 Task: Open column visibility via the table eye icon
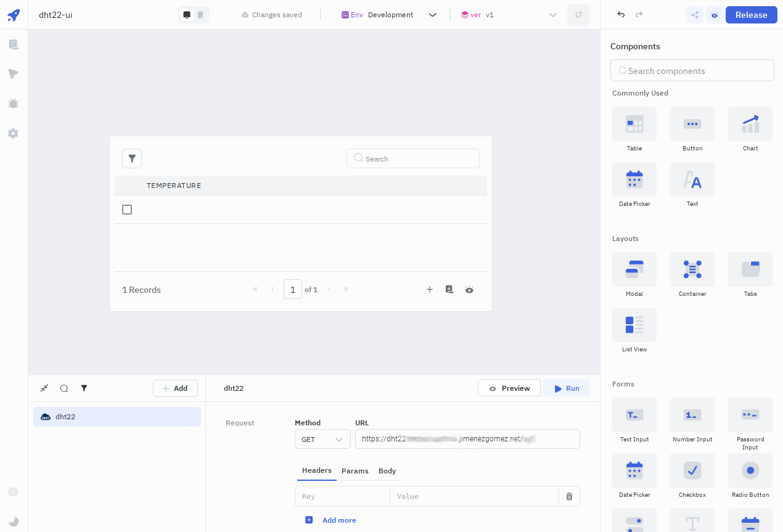pyautogui.click(x=469, y=289)
